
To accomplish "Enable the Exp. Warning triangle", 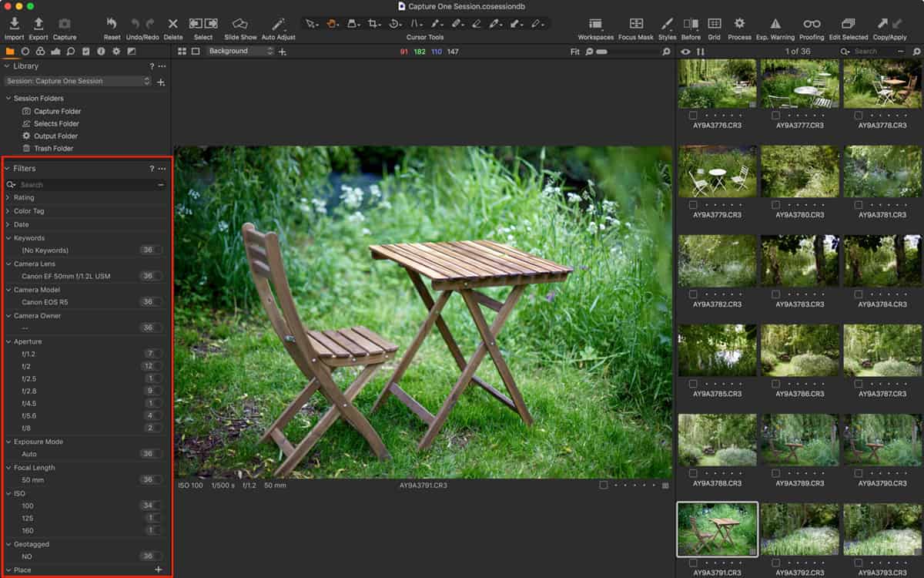I will pos(775,25).
